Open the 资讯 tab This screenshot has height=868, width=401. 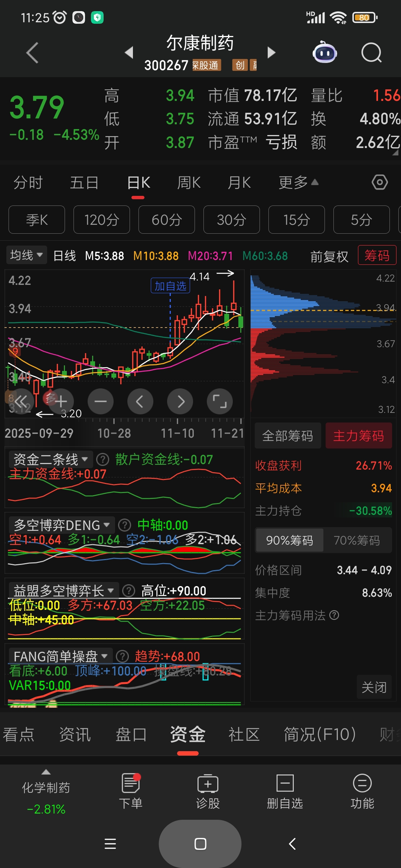click(75, 734)
